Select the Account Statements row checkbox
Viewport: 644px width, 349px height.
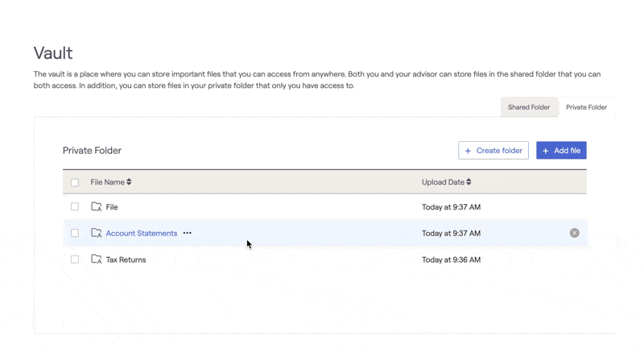75,233
